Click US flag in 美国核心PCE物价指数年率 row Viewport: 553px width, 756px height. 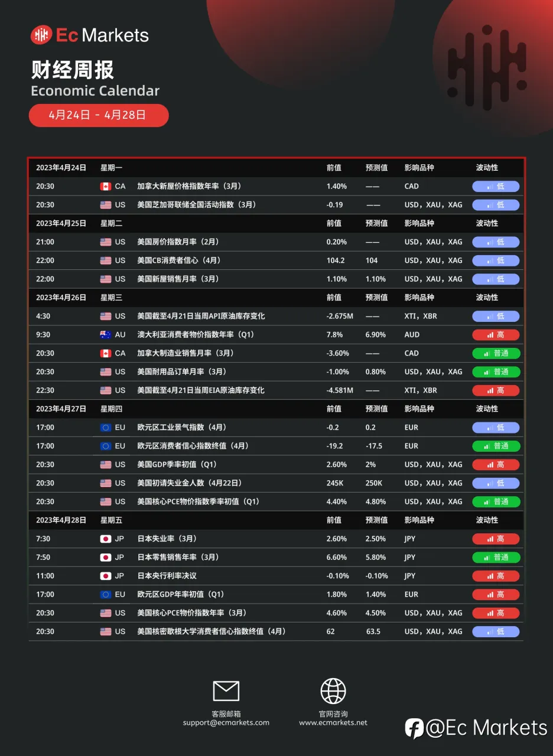click(x=106, y=613)
